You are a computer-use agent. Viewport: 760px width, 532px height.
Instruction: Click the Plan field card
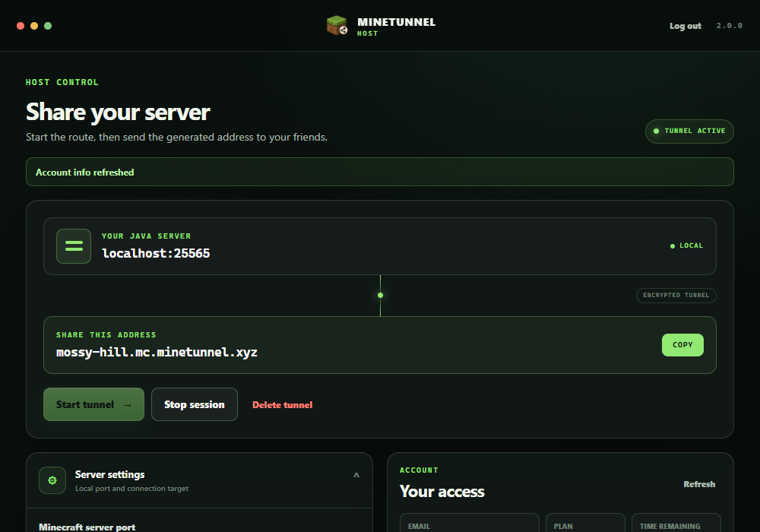585,523
